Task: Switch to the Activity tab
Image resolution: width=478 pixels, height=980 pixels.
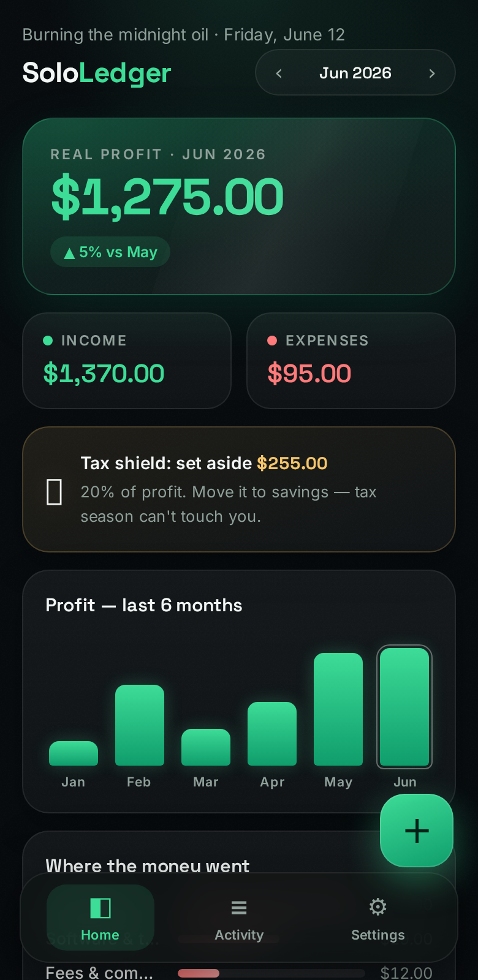Action: click(239, 918)
